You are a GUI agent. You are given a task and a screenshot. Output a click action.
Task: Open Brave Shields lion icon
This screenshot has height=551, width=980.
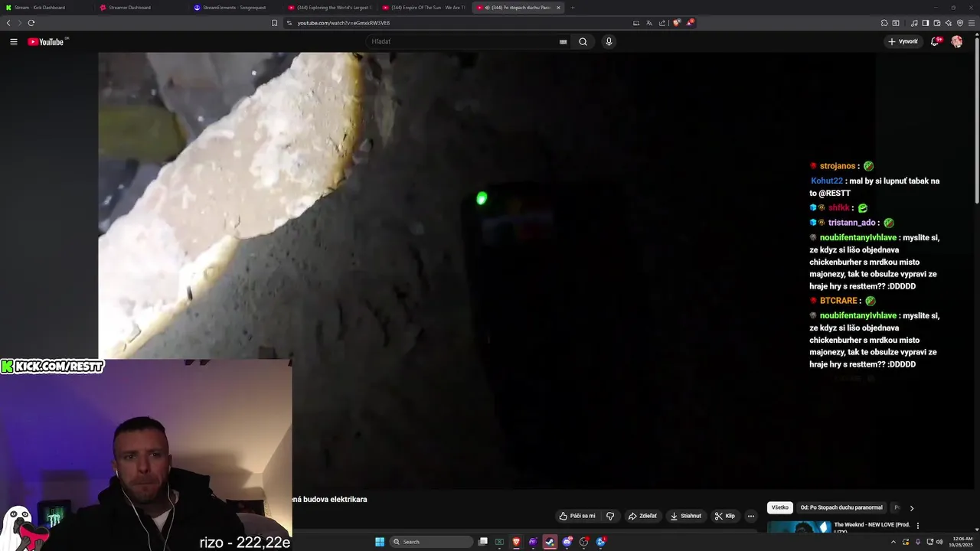(677, 22)
